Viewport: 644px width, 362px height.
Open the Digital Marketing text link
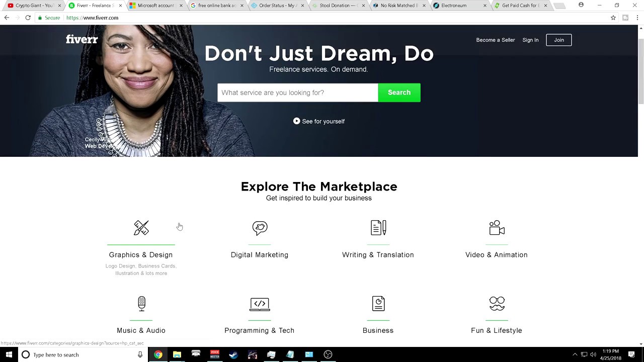260,255
